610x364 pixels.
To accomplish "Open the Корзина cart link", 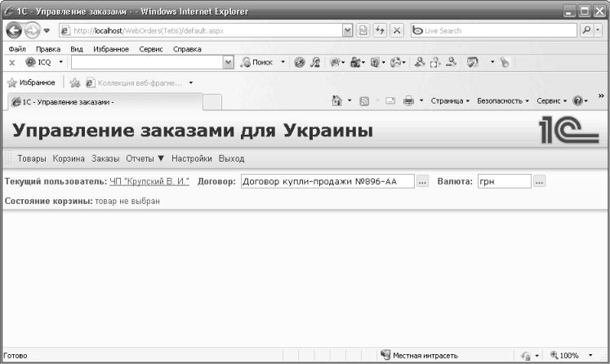I will 69,158.
